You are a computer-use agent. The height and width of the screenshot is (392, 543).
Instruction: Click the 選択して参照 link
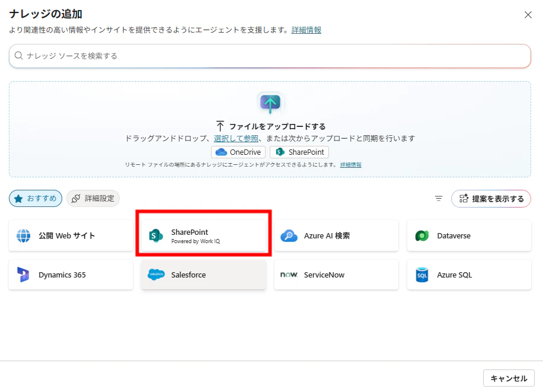coord(236,138)
